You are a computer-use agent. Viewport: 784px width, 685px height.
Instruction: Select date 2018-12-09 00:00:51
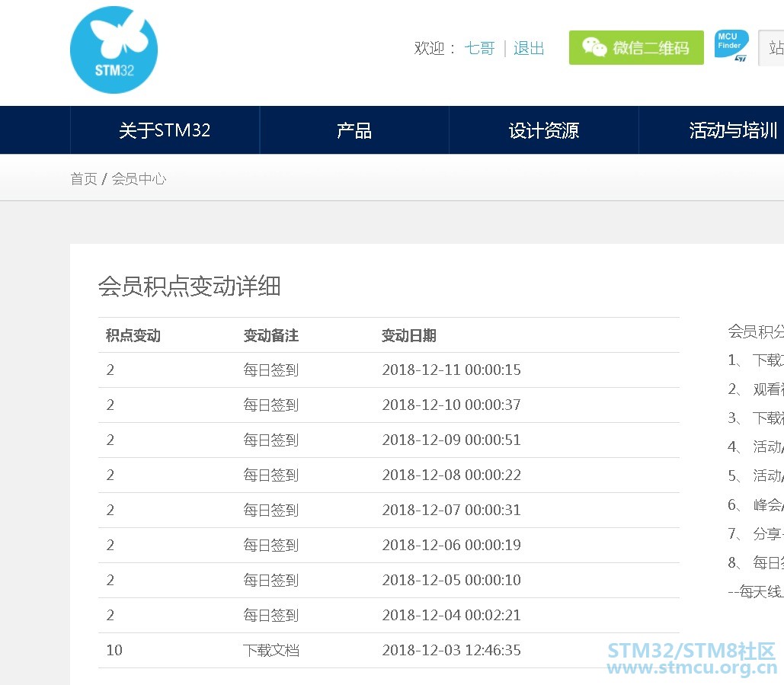pyautogui.click(x=452, y=440)
